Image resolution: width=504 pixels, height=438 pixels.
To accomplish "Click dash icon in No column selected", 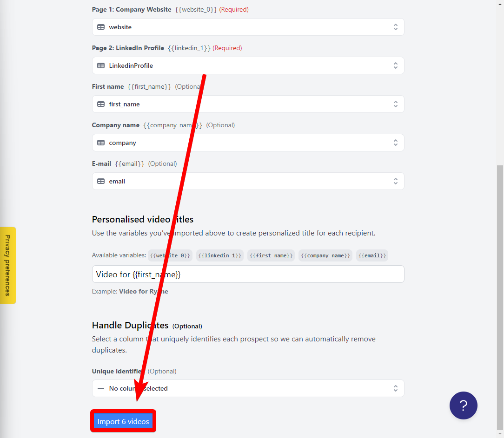I will click(x=101, y=388).
